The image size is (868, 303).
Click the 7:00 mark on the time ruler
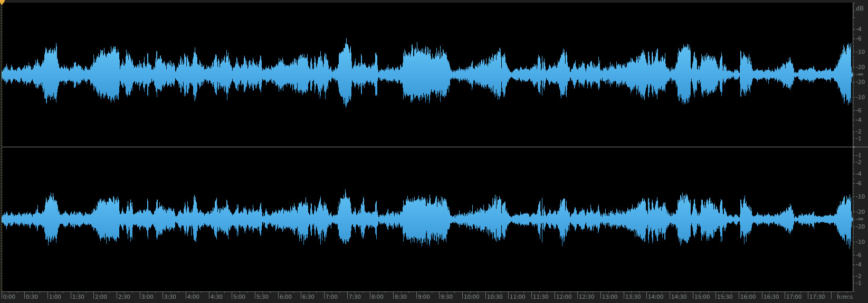pos(331,297)
